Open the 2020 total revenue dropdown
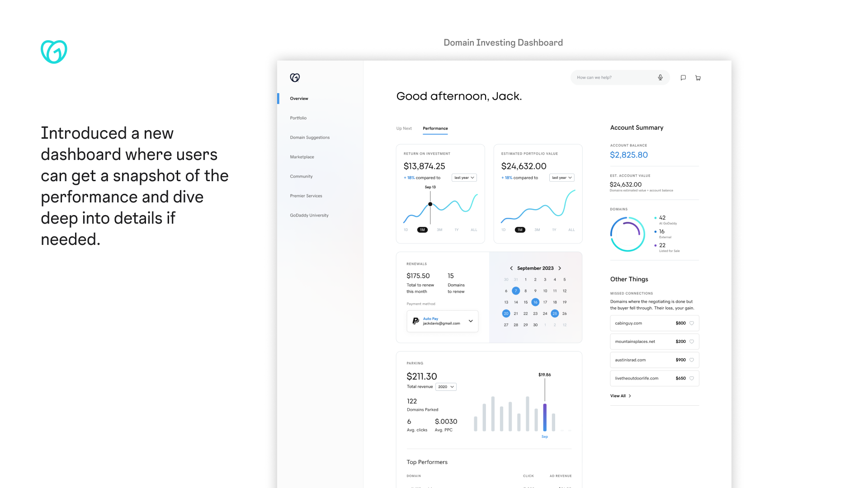This screenshot has width=868, height=488. pos(446,387)
